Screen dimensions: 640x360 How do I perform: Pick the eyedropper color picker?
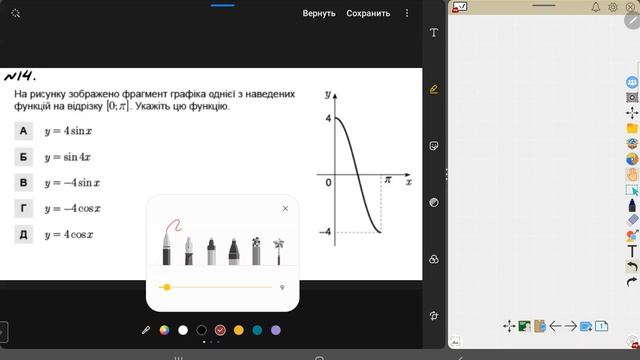[146, 330]
